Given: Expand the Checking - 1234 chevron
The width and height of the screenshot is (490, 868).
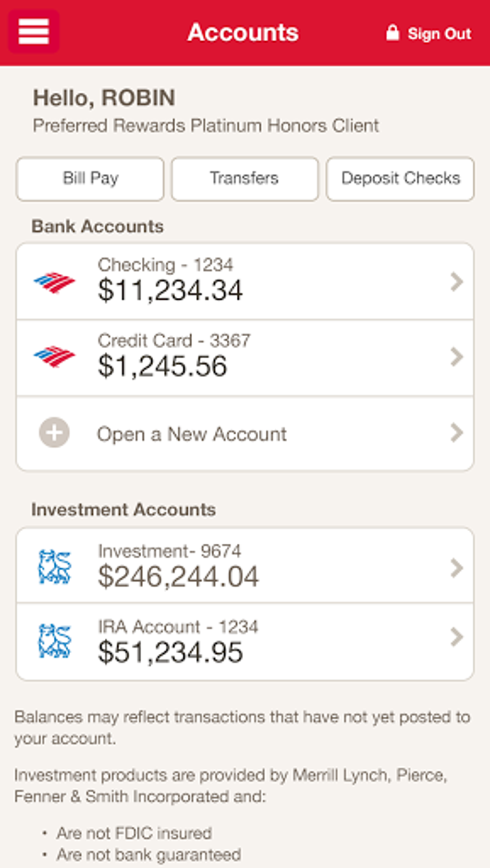Looking at the screenshot, I should pyautogui.click(x=456, y=281).
